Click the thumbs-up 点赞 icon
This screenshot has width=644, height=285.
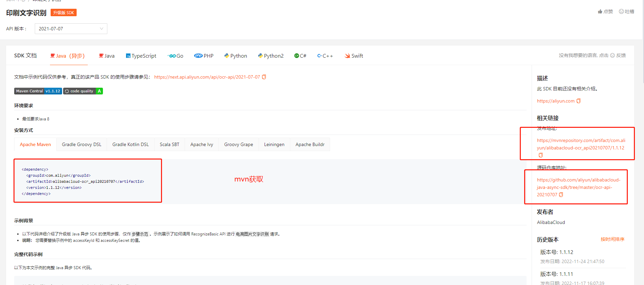point(600,11)
